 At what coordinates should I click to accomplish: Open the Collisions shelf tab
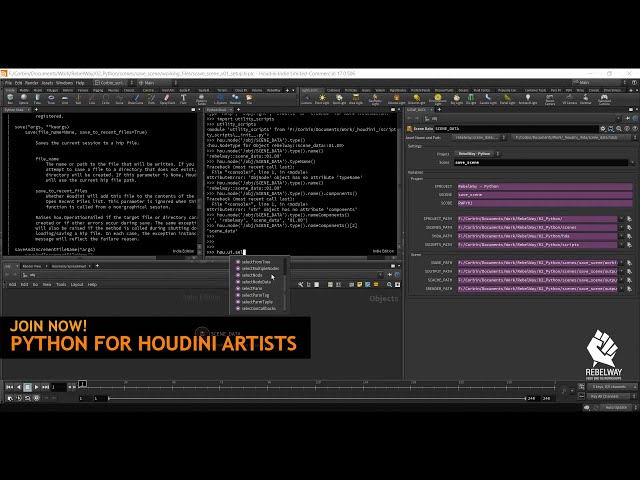333,90
